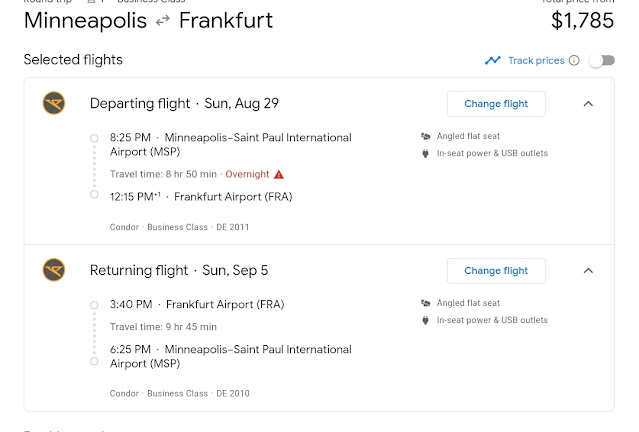Viewport: 639px width, 432px height.
Task: Click the in-seat power icon for departing flight
Action: pyautogui.click(x=426, y=153)
